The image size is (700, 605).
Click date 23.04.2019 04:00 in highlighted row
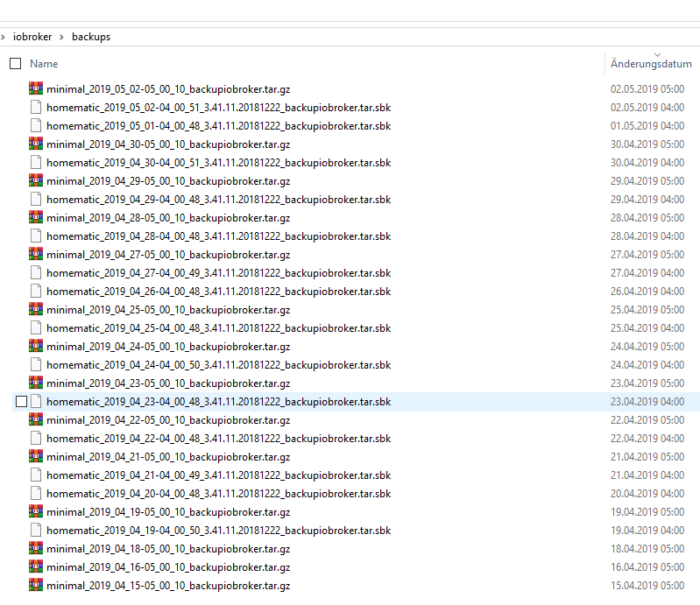tap(647, 402)
